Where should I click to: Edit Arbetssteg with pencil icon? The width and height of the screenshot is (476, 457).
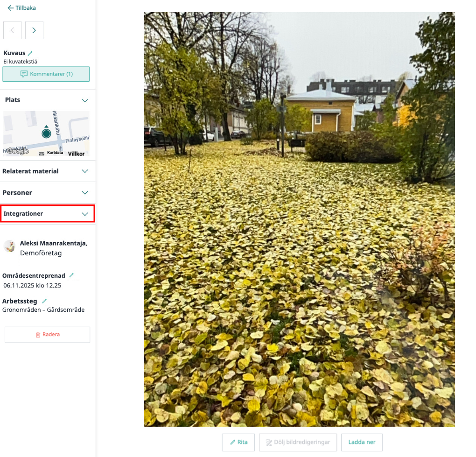pyautogui.click(x=44, y=301)
